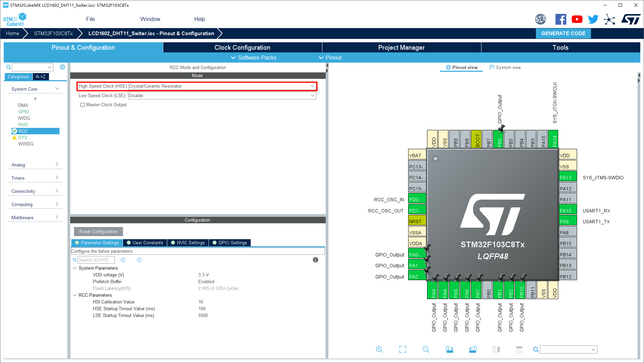644x363 pixels.
Task: Switch to Clock Configuration tab
Action: pos(242,47)
